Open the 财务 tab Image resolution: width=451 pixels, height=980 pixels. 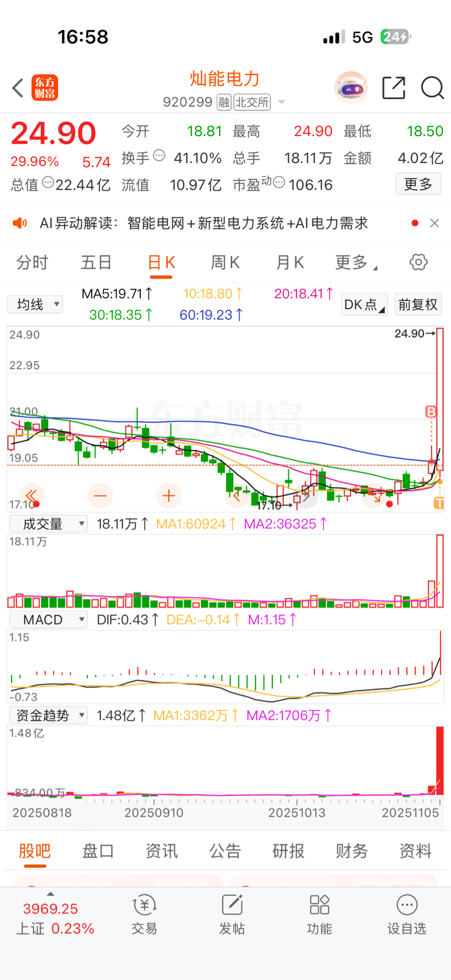(x=352, y=851)
